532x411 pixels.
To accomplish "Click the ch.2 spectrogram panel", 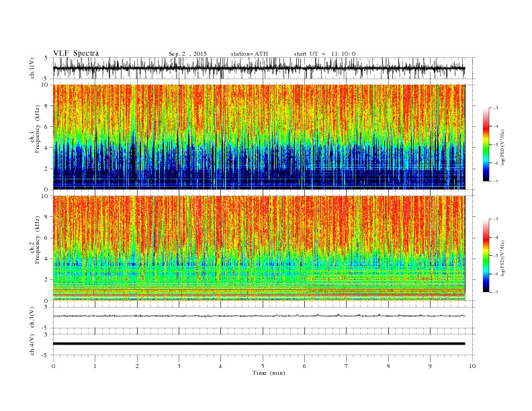I will click(259, 248).
